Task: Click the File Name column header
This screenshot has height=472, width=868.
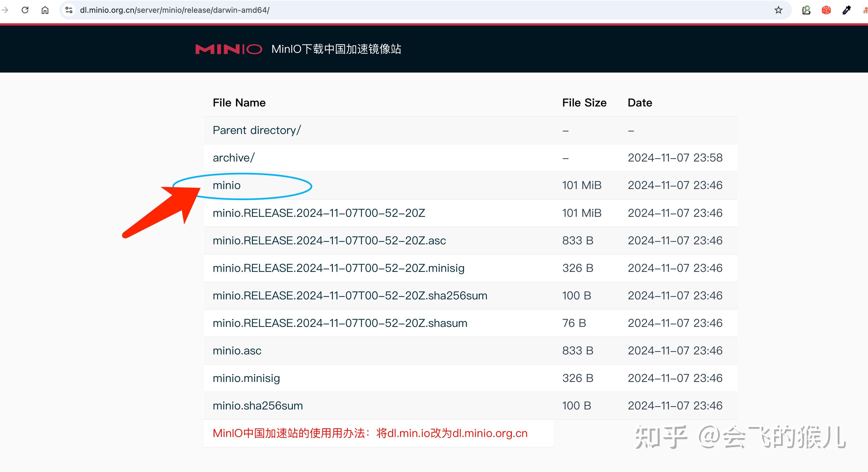Action: (x=239, y=103)
